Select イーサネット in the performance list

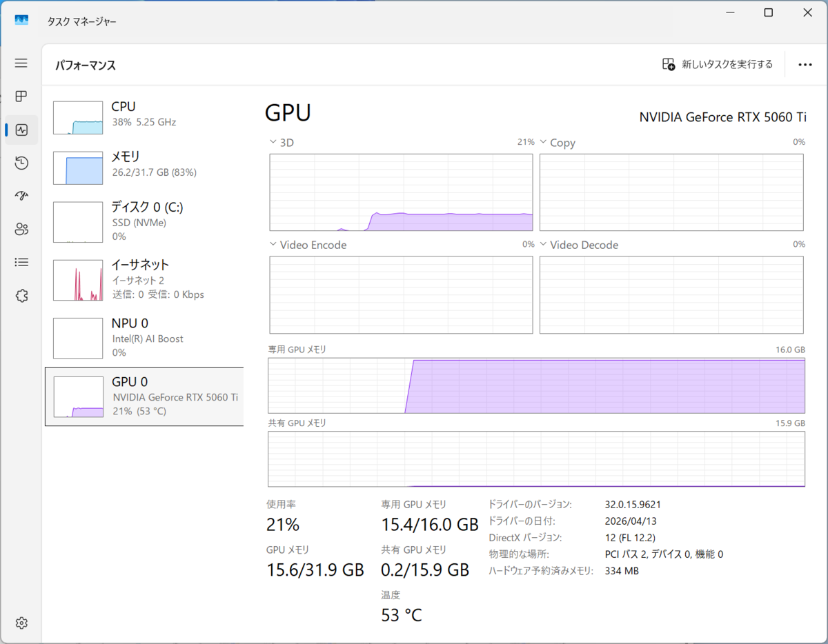(144, 279)
